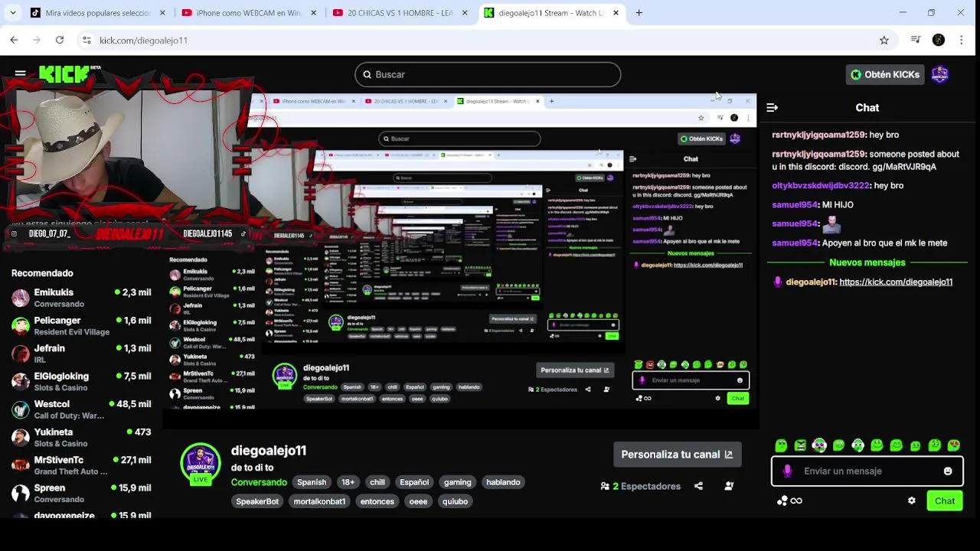Select the Español tag
The image size is (980, 551).
click(414, 482)
